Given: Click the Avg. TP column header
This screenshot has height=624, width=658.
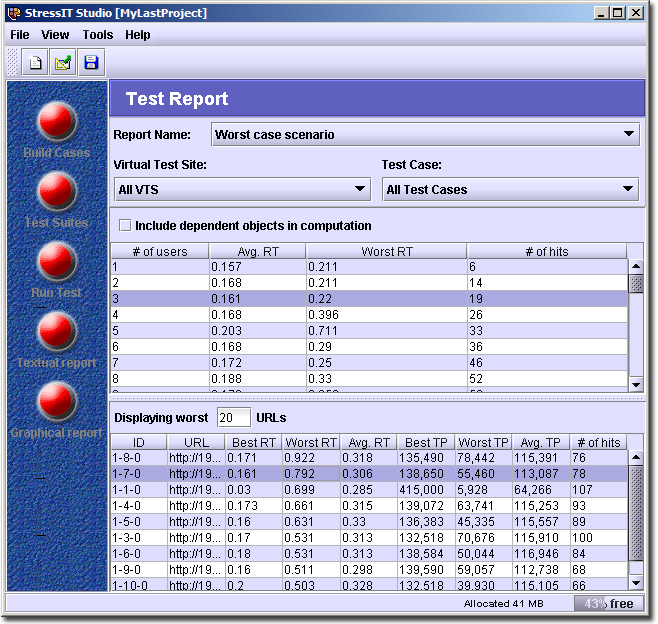Looking at the screenshot, I should click(x=541, y=442).
